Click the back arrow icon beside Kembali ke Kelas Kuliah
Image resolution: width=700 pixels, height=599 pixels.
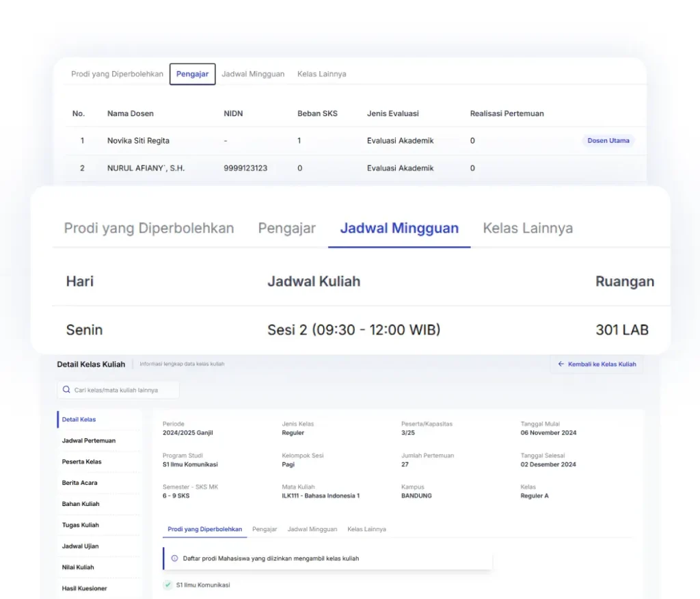pos(561,364)
